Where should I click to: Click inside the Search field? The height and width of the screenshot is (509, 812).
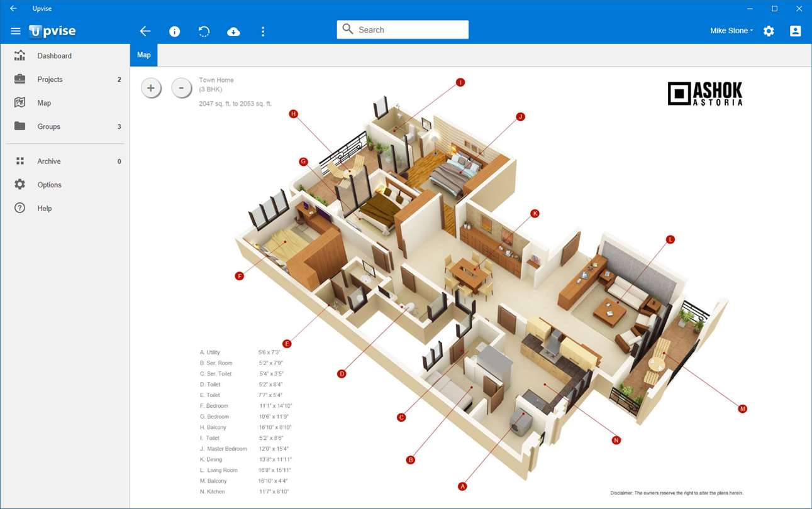coord(403,30)
